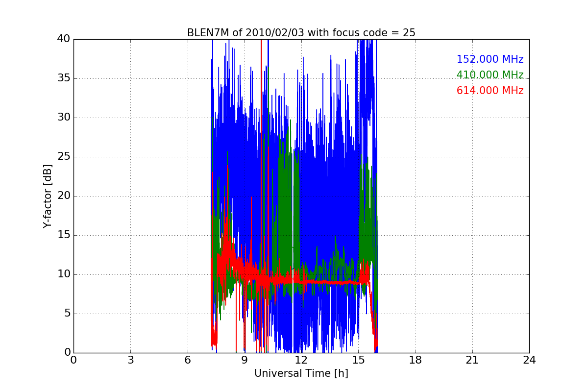Image resolution: width=588 pixels, height=392 pixels.
Task: Click x-axis tick label '21'
Action: pos(472,360)
